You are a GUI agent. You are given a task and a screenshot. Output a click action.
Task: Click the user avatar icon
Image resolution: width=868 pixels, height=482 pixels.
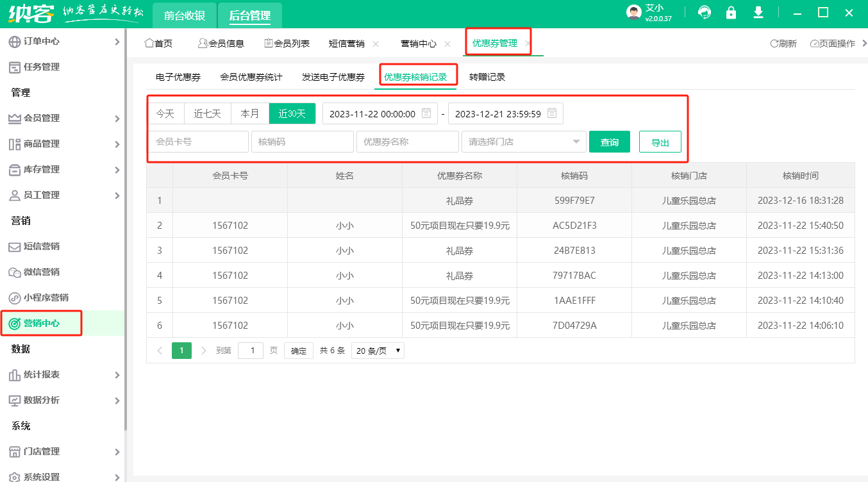(633, 13)
